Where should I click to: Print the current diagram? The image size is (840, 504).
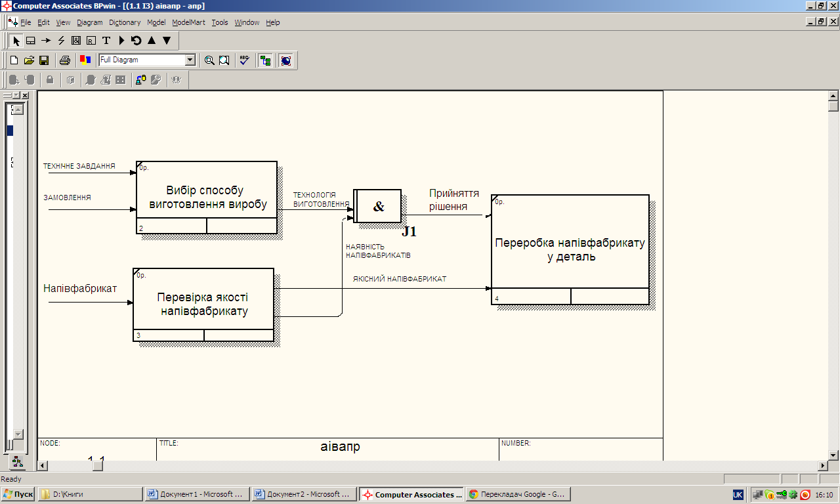pyautogui.click(x=65, y=60)
